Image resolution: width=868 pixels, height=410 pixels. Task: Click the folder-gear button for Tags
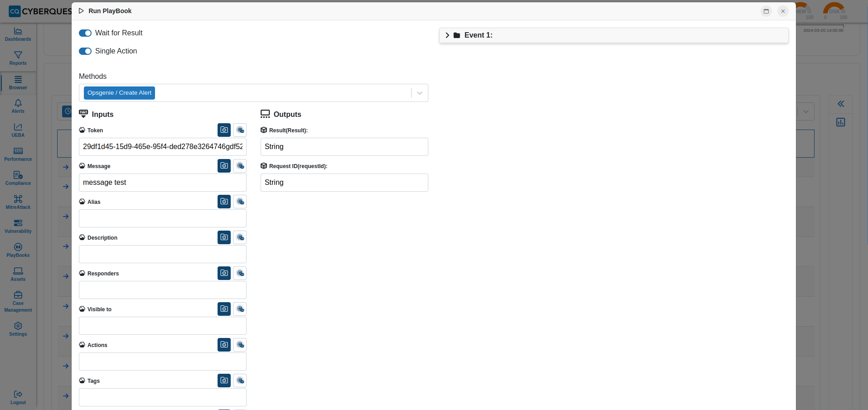224,381
